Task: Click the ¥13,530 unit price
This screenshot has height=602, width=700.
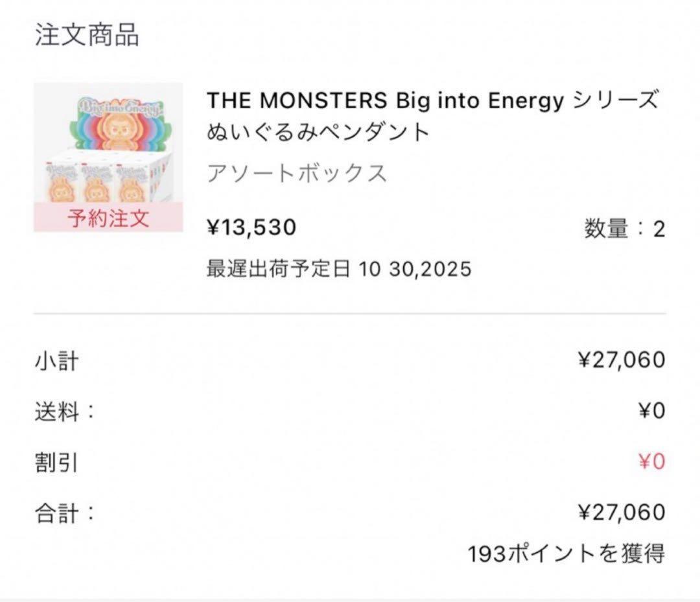Action: click(x=251, y=227)
